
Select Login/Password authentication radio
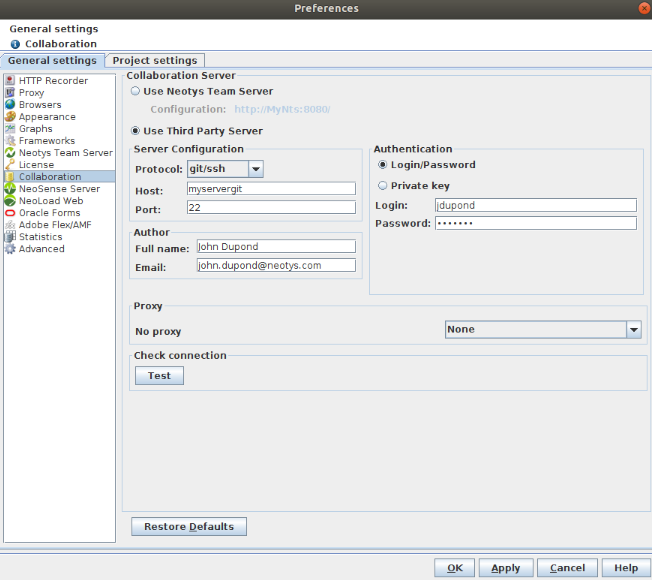click(383, 165)
